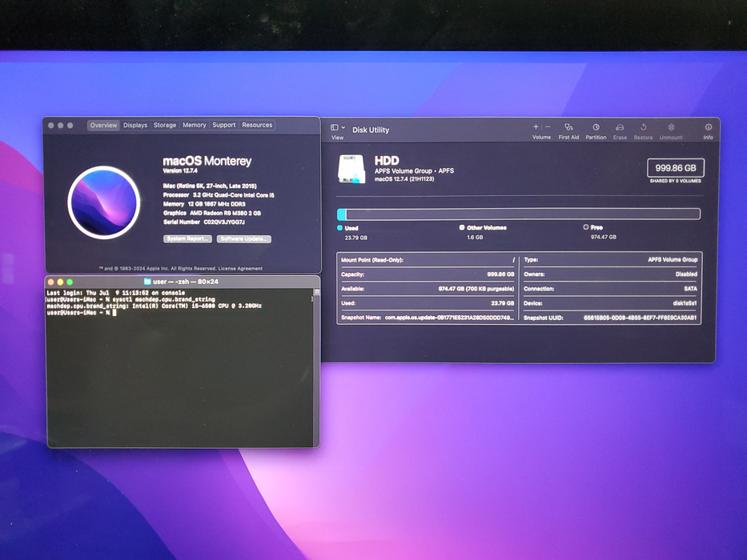Open the Resources tab
This screenshot has height=560, width=747.
coord(257,126)
